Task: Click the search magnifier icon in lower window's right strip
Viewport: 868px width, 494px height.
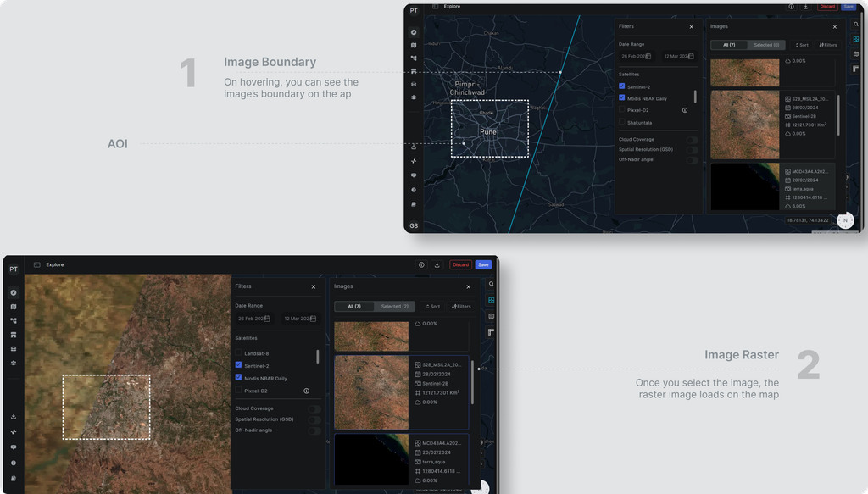Action: [x=491, y=285]
